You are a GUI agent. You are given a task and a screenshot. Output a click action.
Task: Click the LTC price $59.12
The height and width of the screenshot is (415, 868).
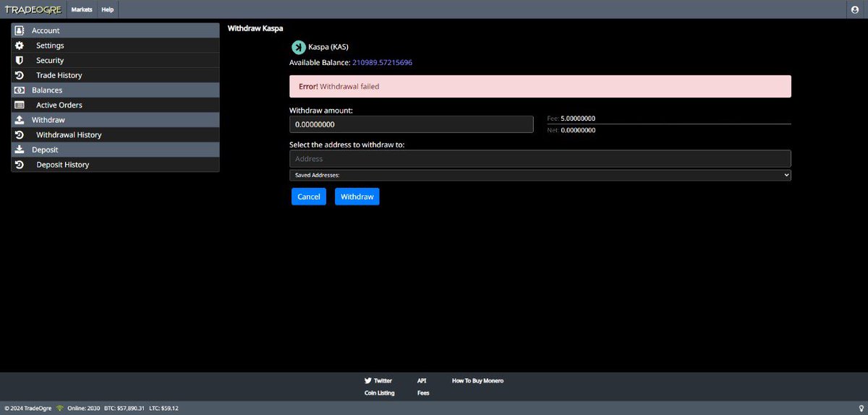[x=170, y=408]
